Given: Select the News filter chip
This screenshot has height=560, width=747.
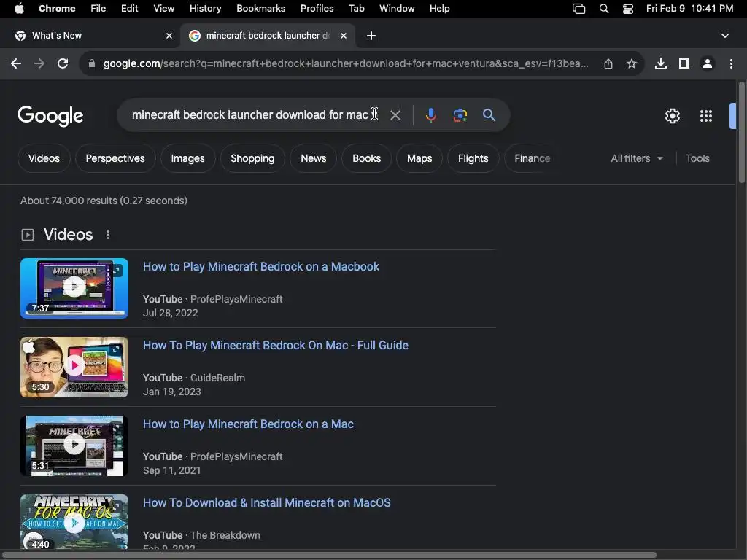Looking at the screenshot, I should click(x=314, y=158).
